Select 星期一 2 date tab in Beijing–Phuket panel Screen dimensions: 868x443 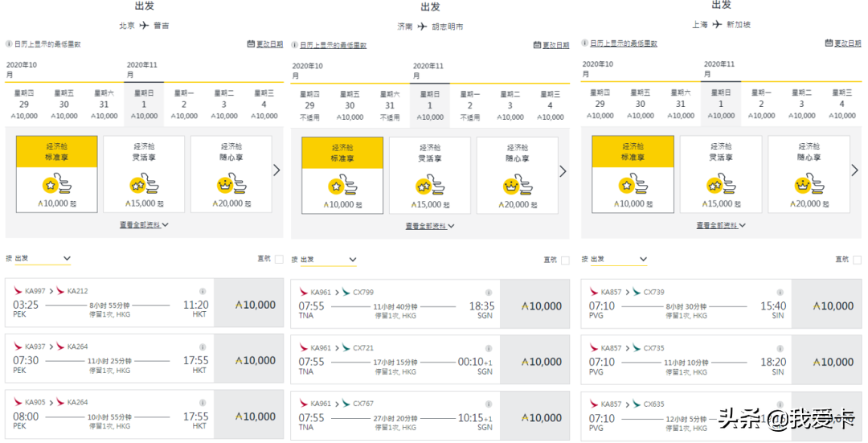tap(184, 105)
